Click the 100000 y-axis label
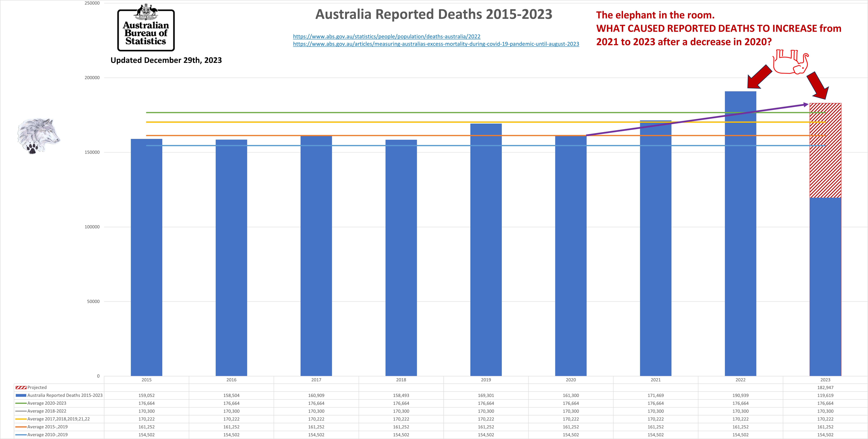Screen dimensions: 868x439 tap(92, 227)
